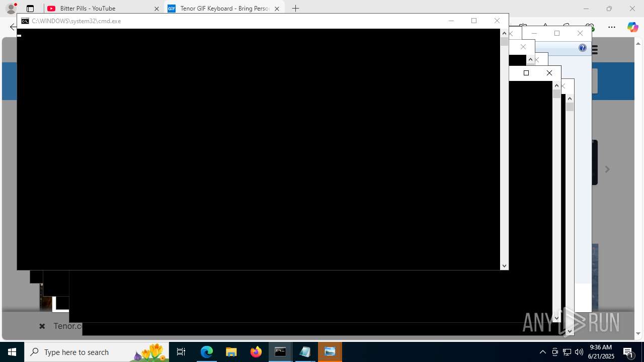Focus the taskbar search box
Image resolution: width=644 pixels, height=362 pixels.
(97, 352)
